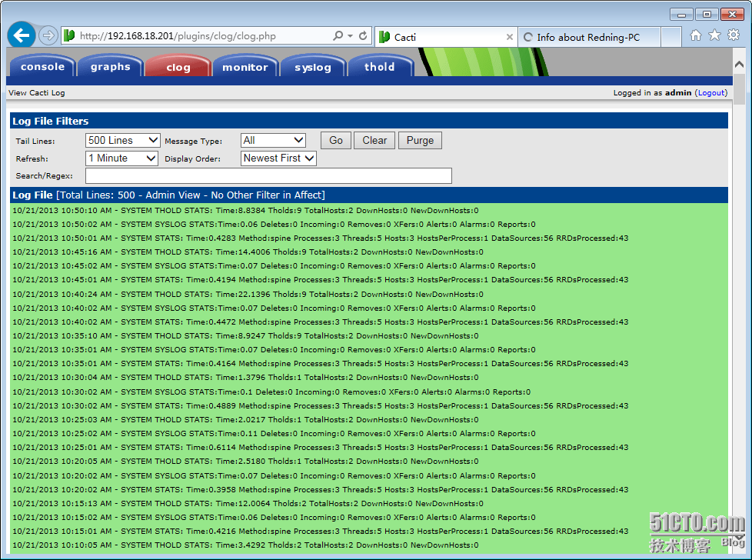Open the graphs tab

(110, 66)
